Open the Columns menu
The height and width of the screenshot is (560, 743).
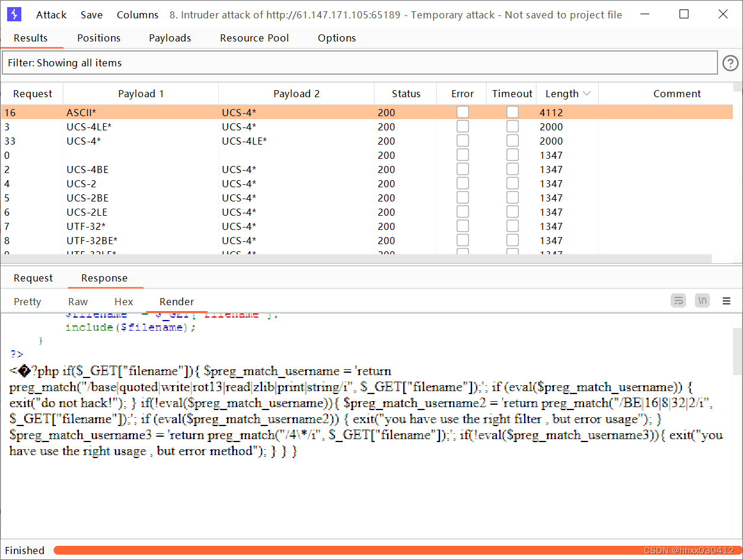pyautogui.click(x=138, y=15)
